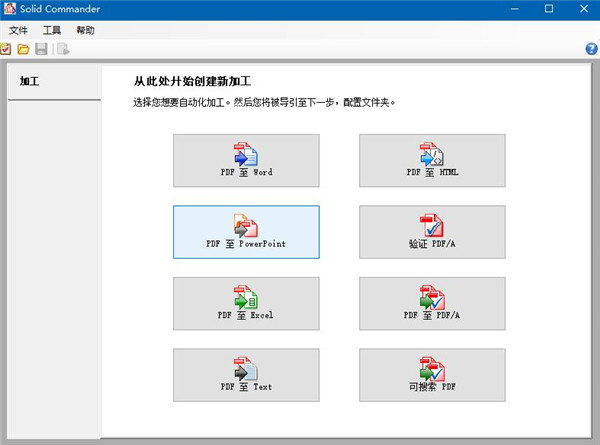
Task: Open the 工具 menu
Action: coord(52,30)
